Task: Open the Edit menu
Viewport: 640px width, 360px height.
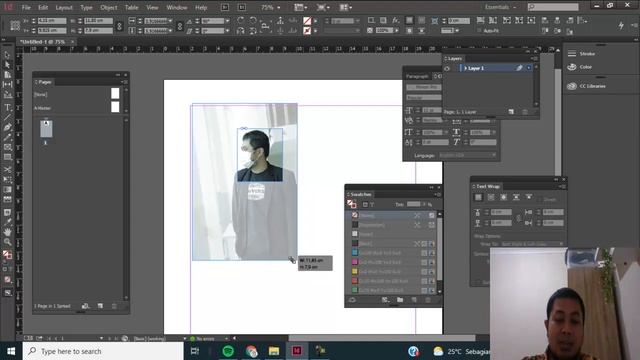Action: [43, 7]
